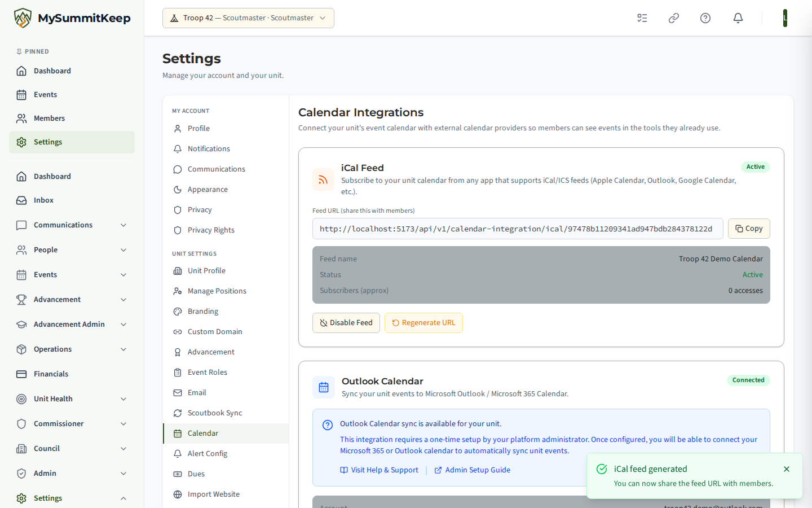Screen dimensions: 812x508
Task: Click the pinned Events calendar icon
Action: click(21, 95)
